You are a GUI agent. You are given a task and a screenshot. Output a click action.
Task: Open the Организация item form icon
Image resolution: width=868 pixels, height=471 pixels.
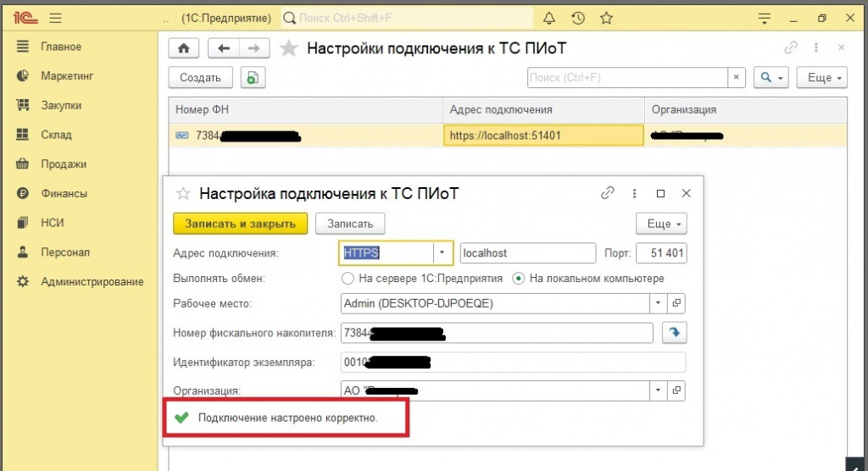[676, 391]
